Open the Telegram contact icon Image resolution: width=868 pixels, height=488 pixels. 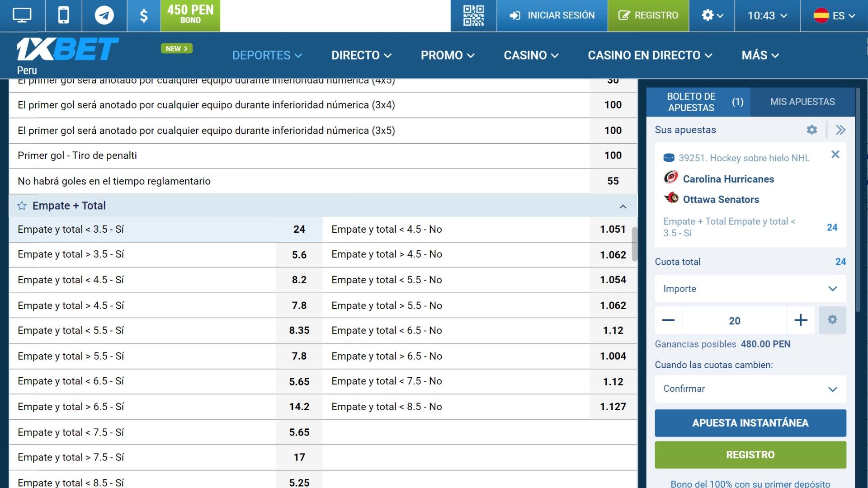tap(103, 15)
